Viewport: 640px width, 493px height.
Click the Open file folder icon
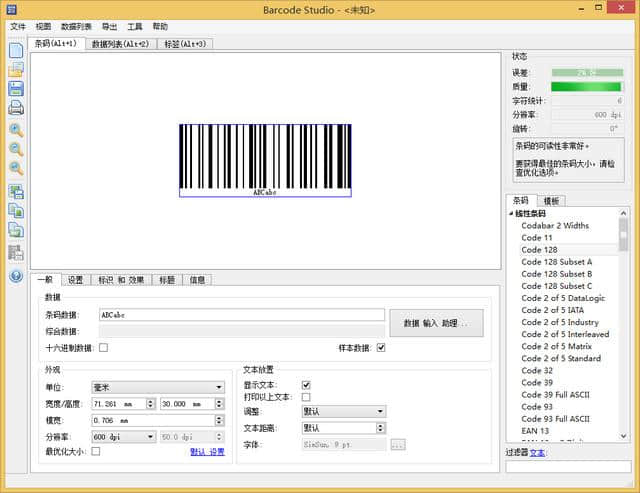point(16,69)
